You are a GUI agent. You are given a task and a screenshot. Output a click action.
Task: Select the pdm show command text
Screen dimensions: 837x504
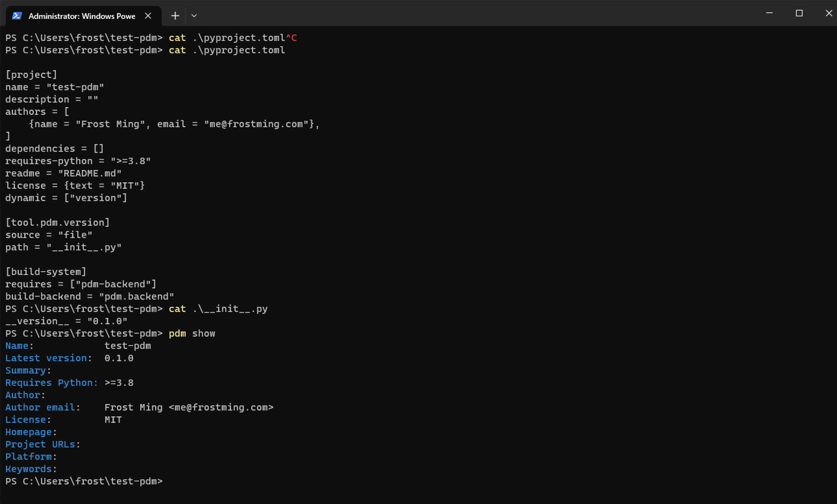point(192,333)
